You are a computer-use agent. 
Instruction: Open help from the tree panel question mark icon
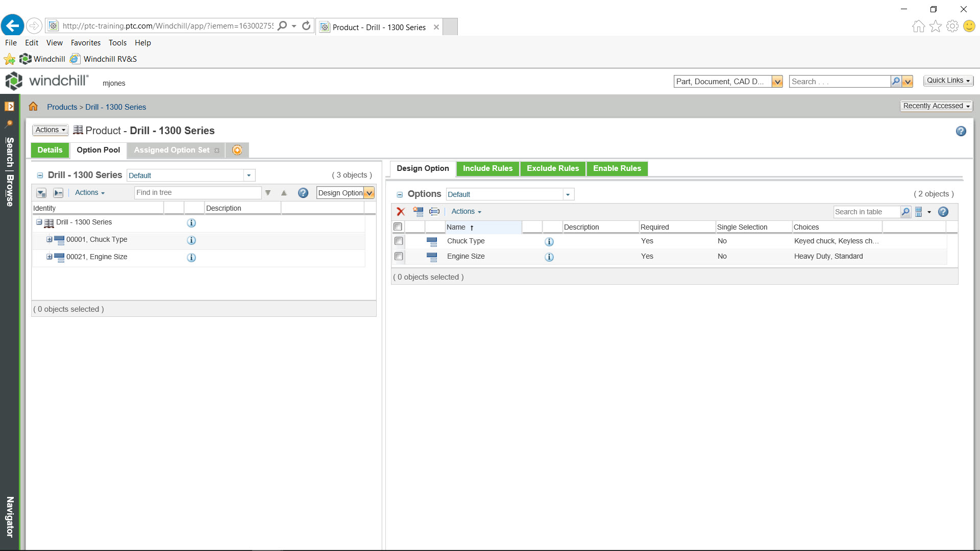[303, 193]
